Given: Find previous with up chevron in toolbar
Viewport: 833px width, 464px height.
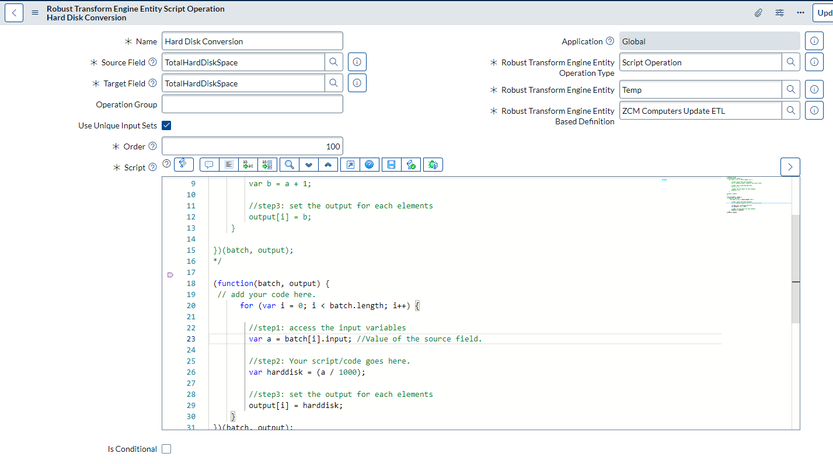Looking at the screenshot, I should (328, 165).
